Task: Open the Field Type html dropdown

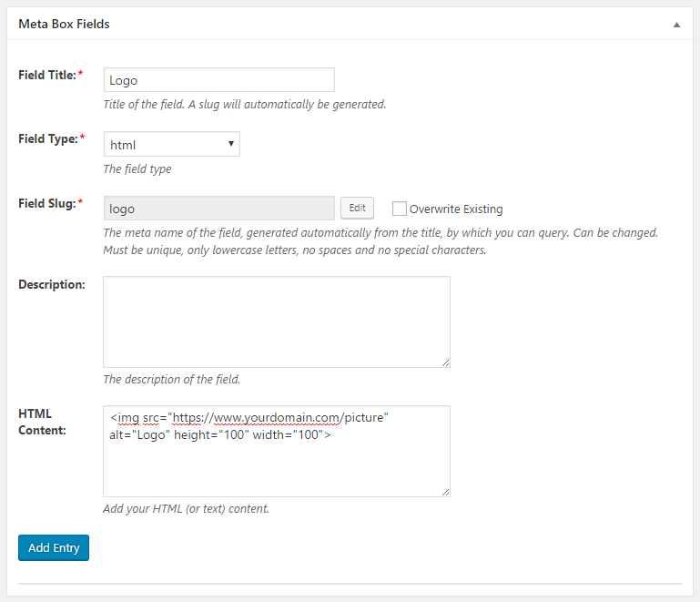Action: 172,144
